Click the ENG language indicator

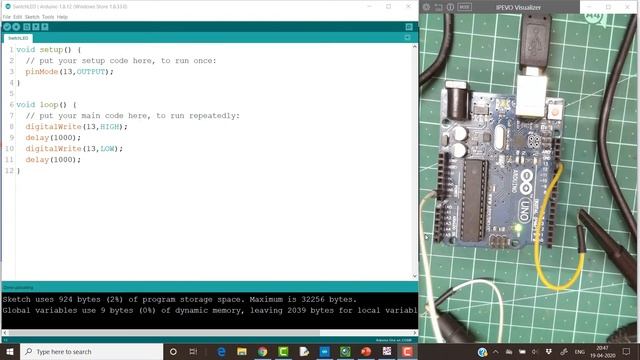pos(580,351)
